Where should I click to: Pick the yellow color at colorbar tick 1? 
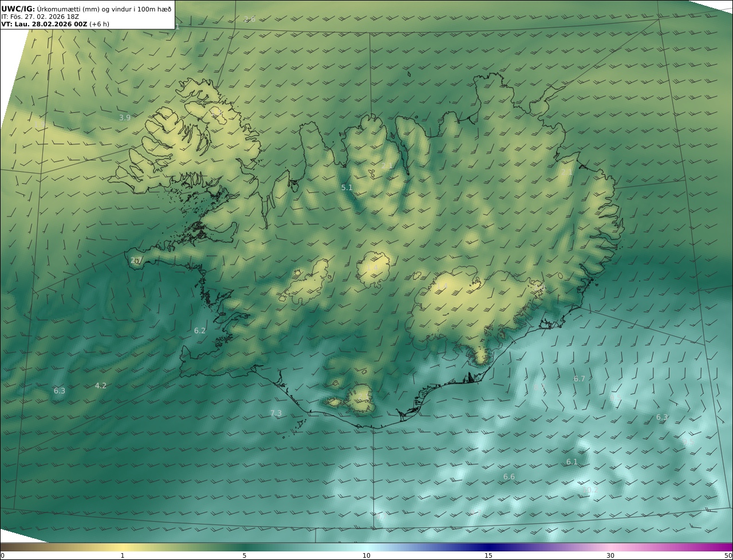point(123,547)
